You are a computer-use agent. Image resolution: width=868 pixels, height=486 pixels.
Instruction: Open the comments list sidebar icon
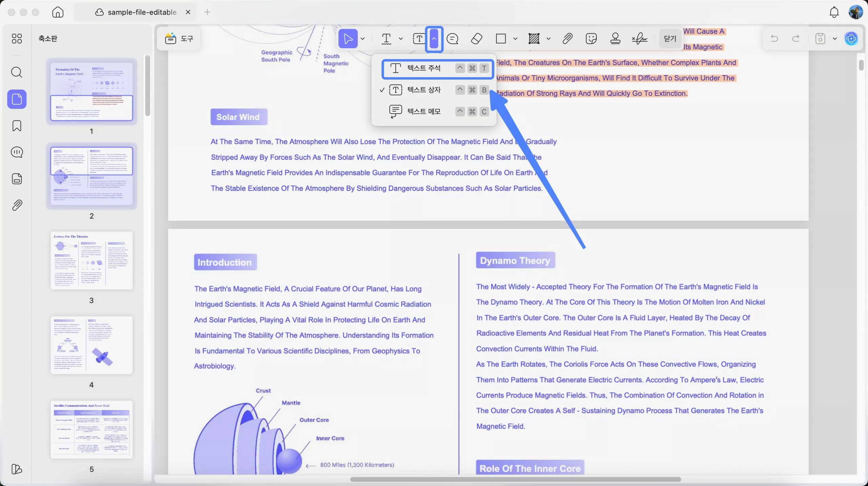coord(17,152)
